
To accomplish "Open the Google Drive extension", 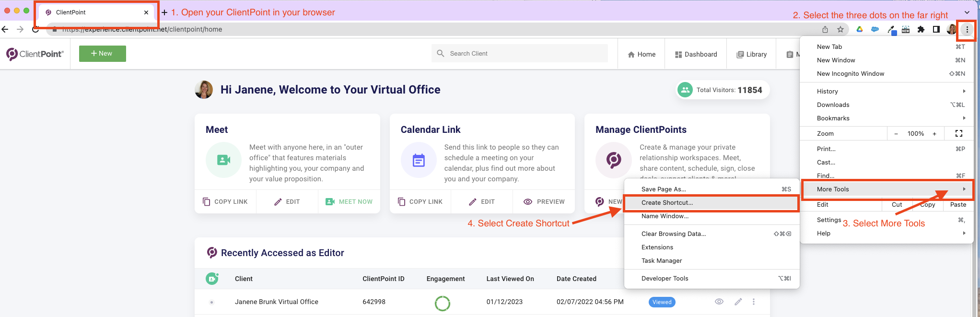I will (860, 30).
